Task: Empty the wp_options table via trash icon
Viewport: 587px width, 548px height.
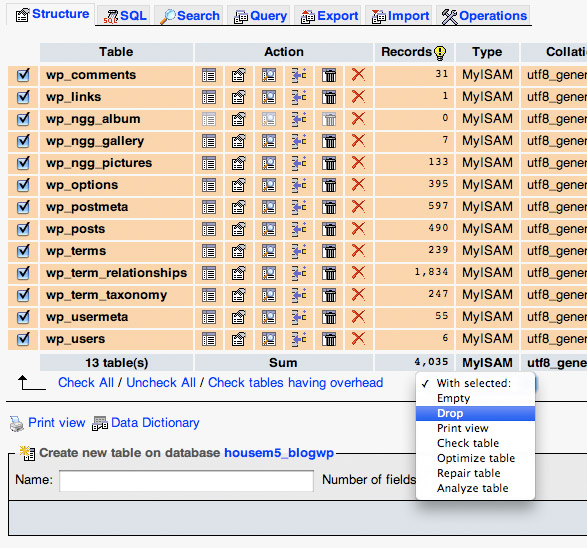Action: pyautogui.click(x=329, y=186)
